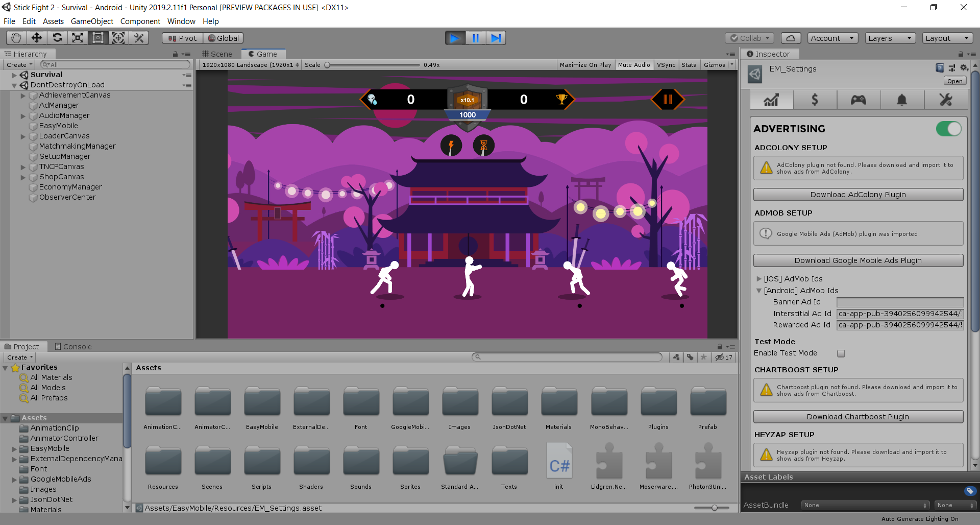Pause the game with Pause button
This screenshot has height=525, width=980.
475,38
